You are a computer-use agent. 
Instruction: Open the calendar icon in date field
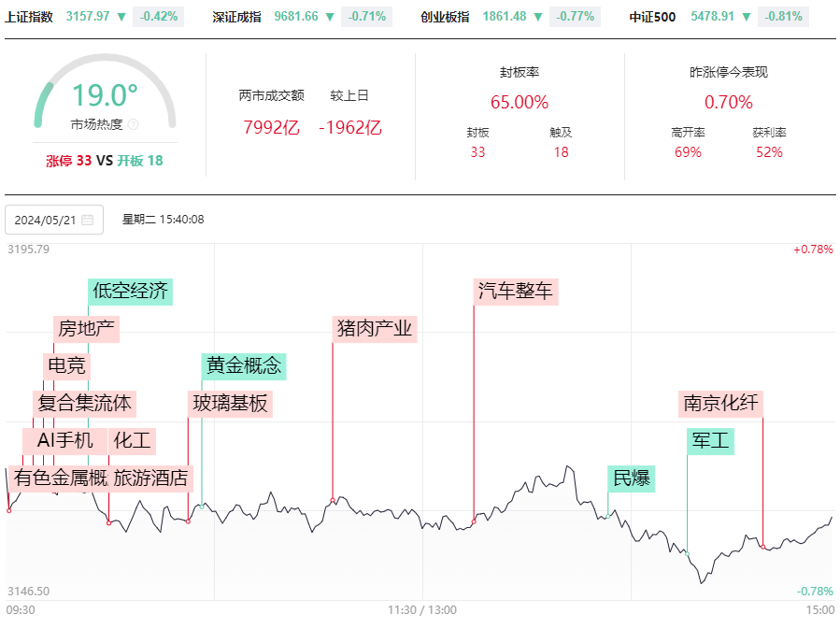pos(87,220)
